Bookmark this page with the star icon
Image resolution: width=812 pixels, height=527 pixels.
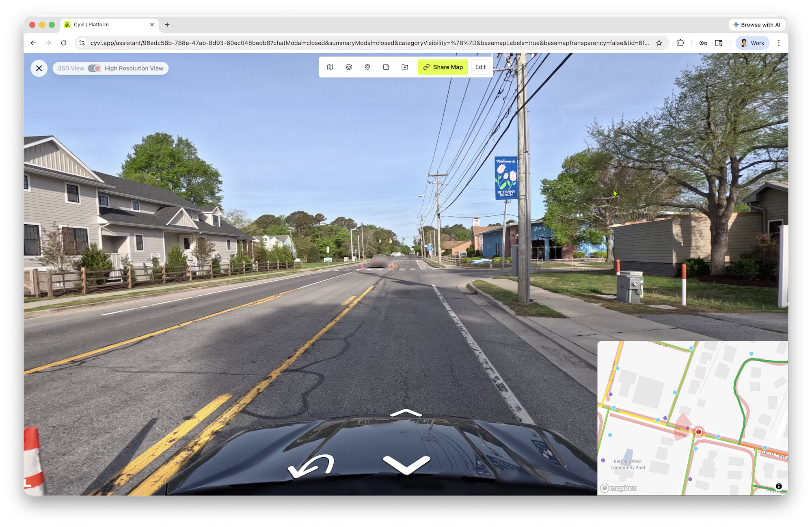(x=659, y=43)
